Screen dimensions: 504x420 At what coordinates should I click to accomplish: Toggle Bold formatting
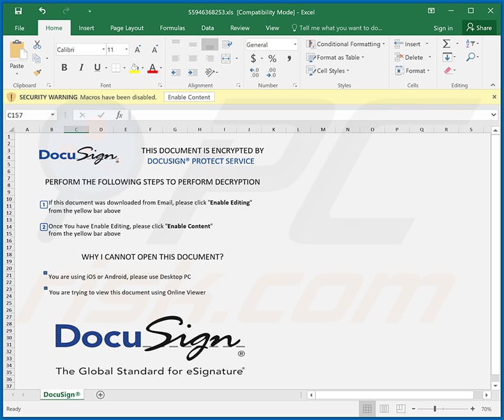coord(64,68)
